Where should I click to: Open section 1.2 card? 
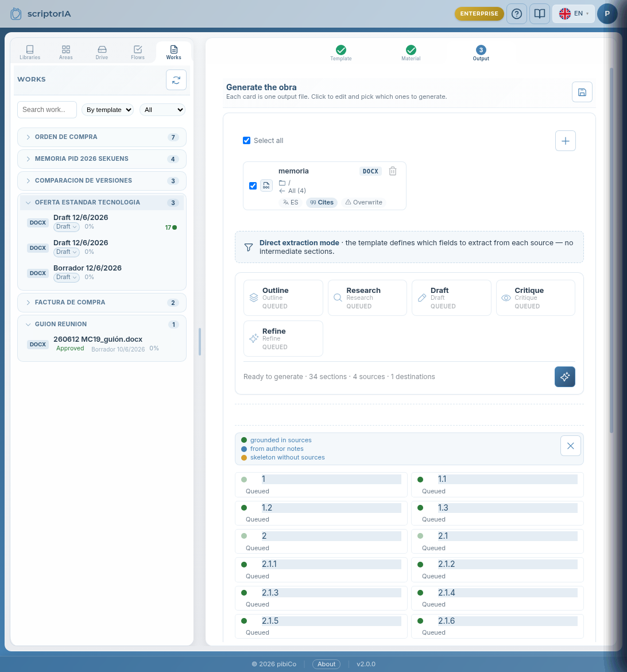click(x=321, y=513)
